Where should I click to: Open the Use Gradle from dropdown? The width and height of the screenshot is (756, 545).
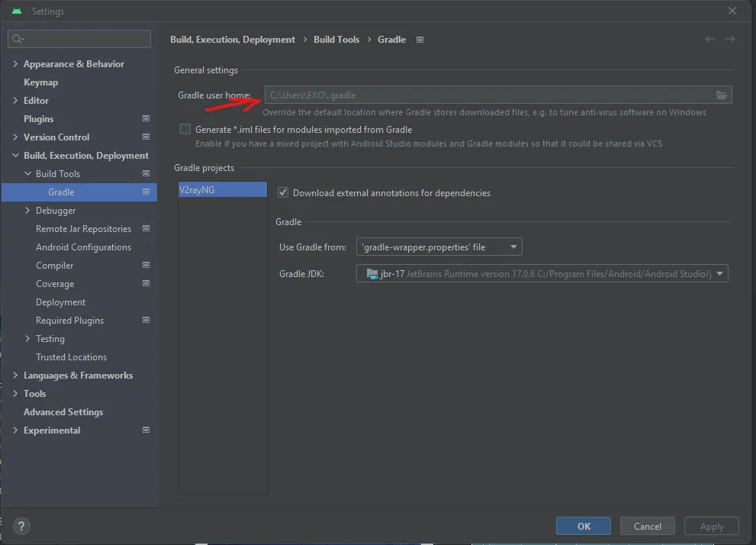[x=439, y=247]
